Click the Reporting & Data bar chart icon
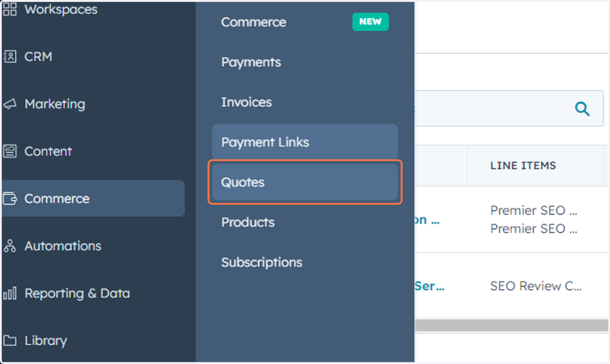Screen dimensions: 610x364 (x=10, y=293)
